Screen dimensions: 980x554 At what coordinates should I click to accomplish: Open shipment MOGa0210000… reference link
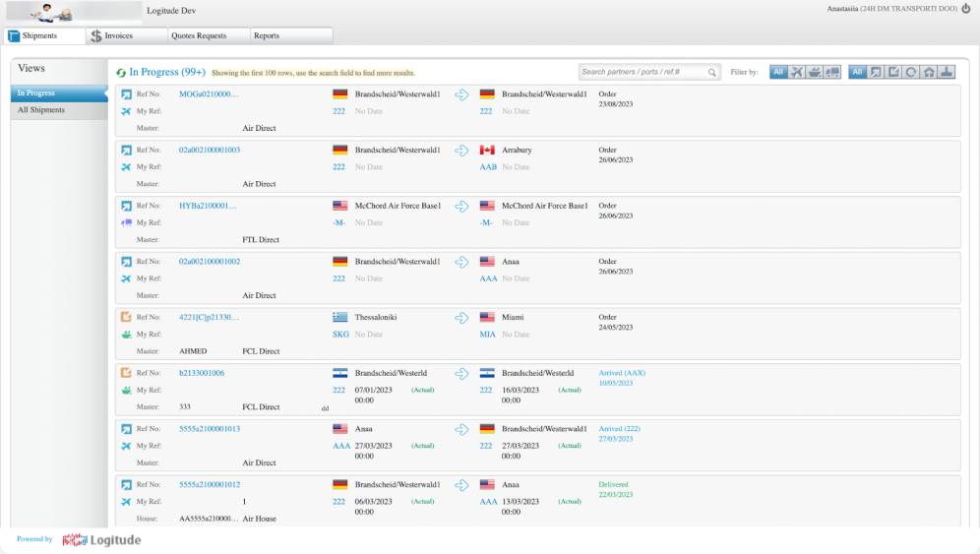[x=209, y=94]
